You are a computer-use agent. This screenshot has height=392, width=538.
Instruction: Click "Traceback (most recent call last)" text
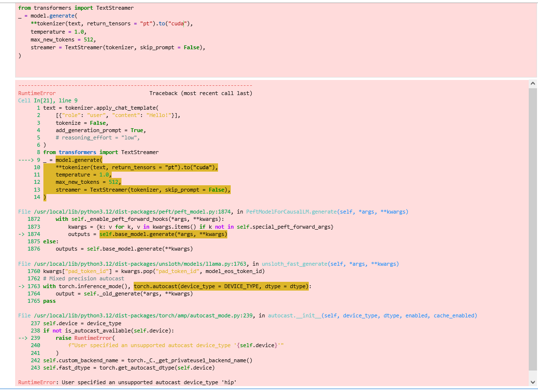point(200,93)
